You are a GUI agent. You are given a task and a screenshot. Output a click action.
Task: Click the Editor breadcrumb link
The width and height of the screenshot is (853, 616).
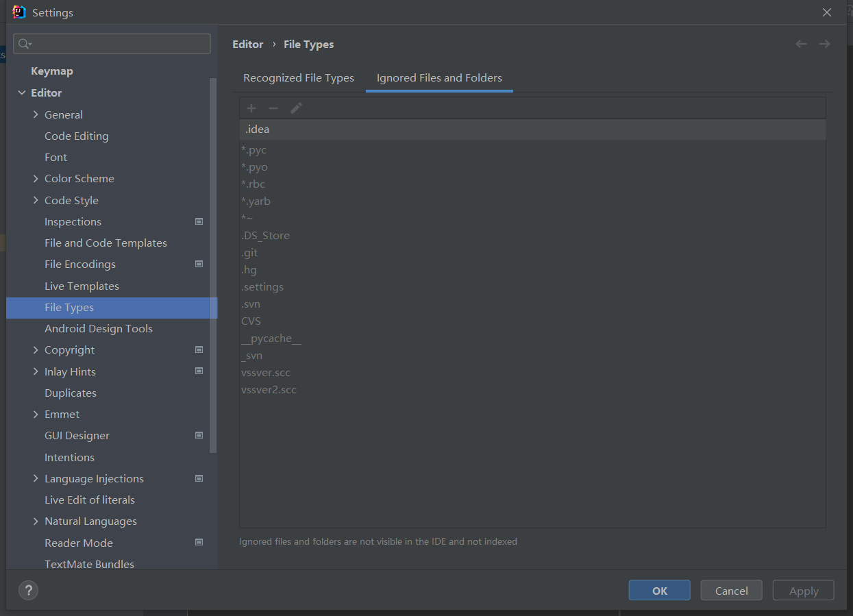pyautogui.click(x=248, y=44)
